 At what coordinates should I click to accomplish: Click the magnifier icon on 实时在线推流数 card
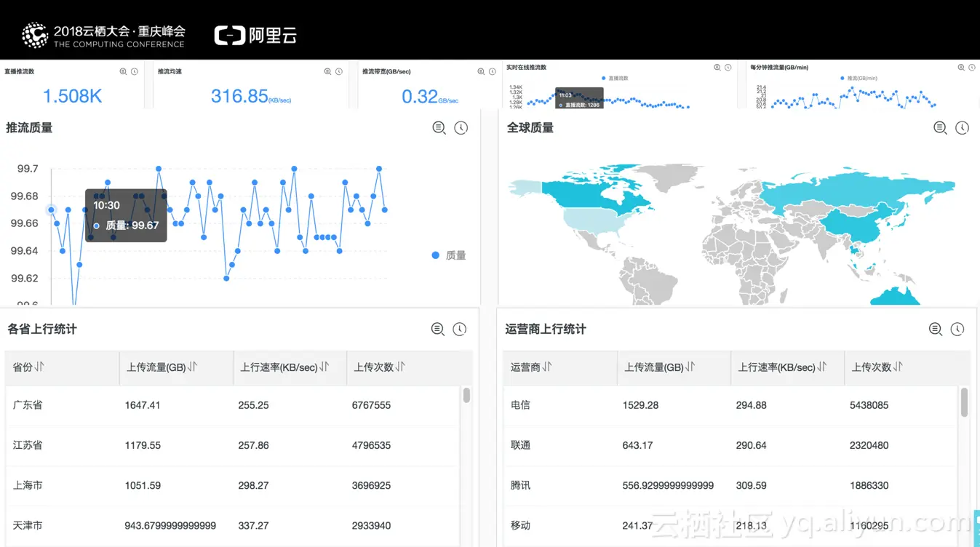[717, 67]
